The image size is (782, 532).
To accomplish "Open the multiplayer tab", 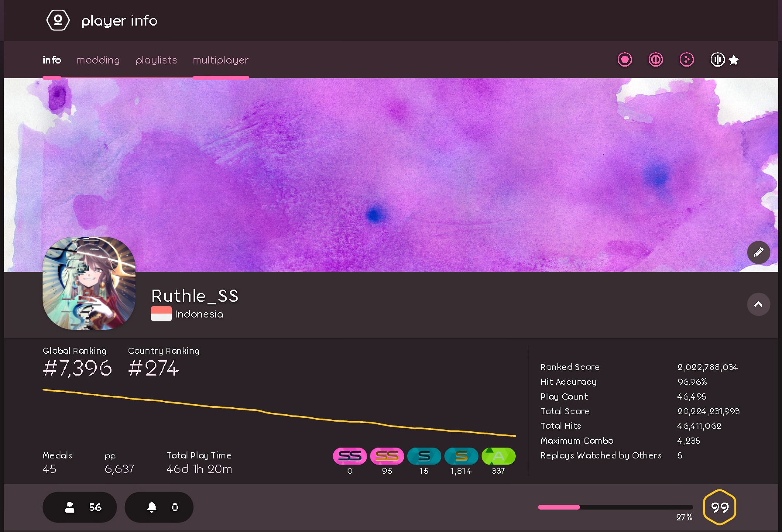I will pyautogui.click(x=221, y=60).
